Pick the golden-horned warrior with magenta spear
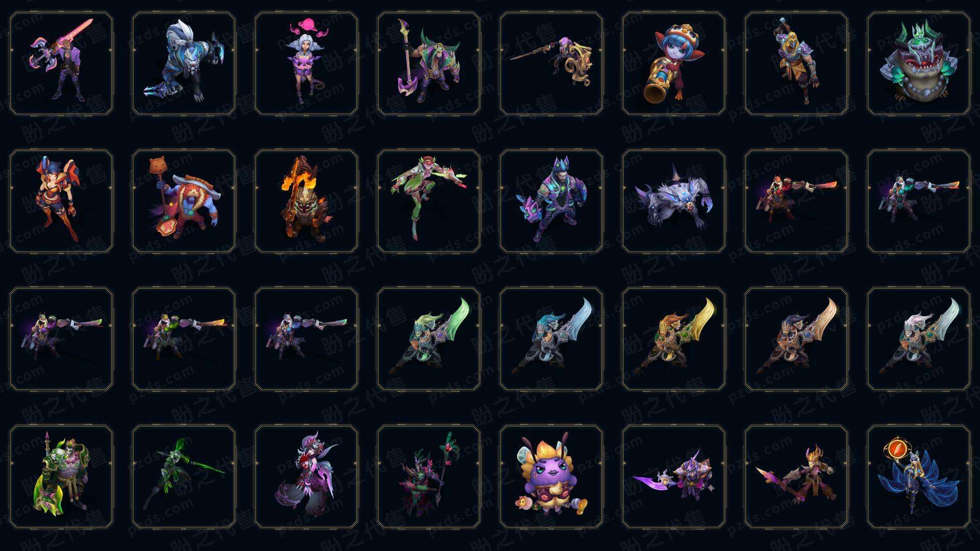 (x=796, y=477)
